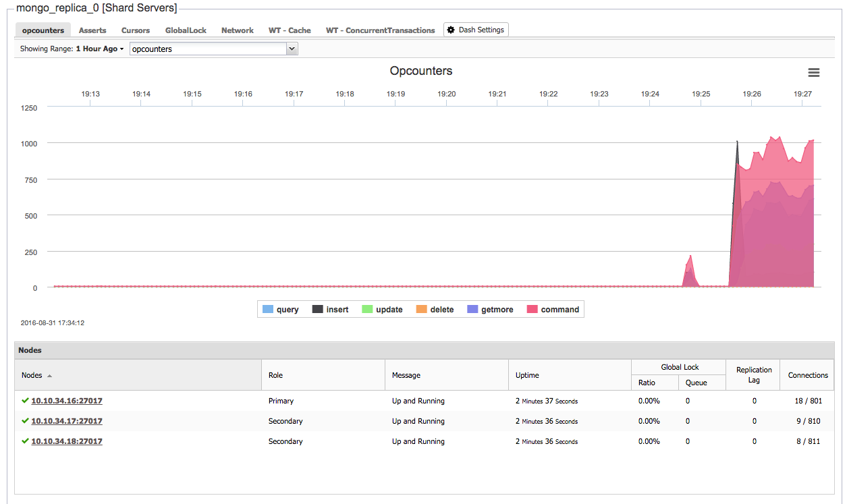Select the opcounters tab
The image size is (847, 504).
[43, 30]
